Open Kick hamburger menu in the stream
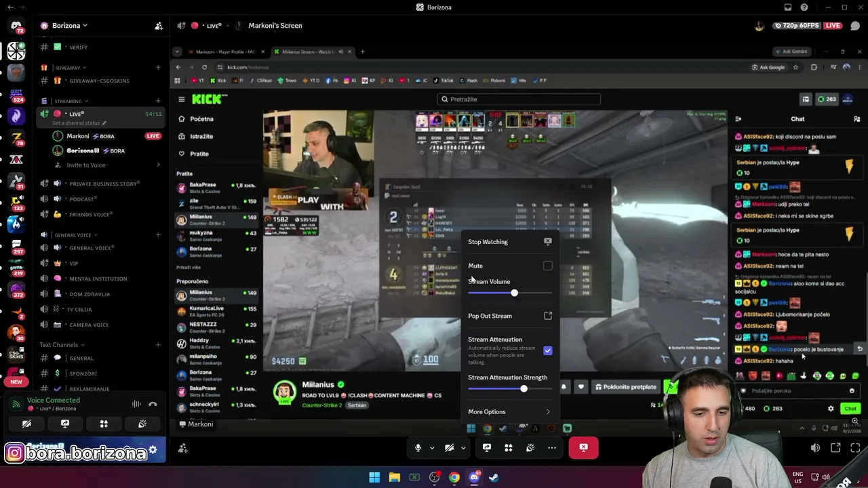The height and width of the screenshot is (488, 868). click(181, 100)
